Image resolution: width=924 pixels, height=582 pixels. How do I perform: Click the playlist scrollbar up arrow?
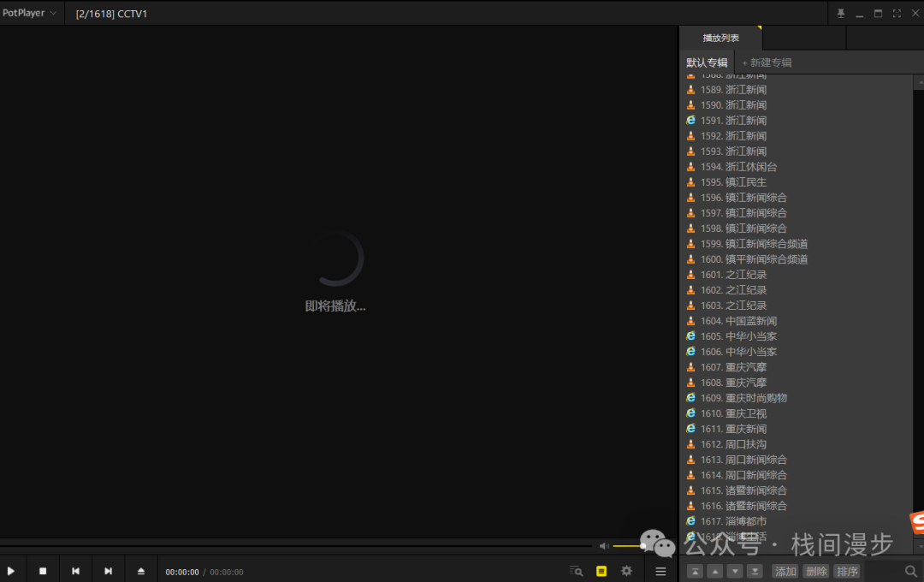pyautogui.click(x=919, y=81)
